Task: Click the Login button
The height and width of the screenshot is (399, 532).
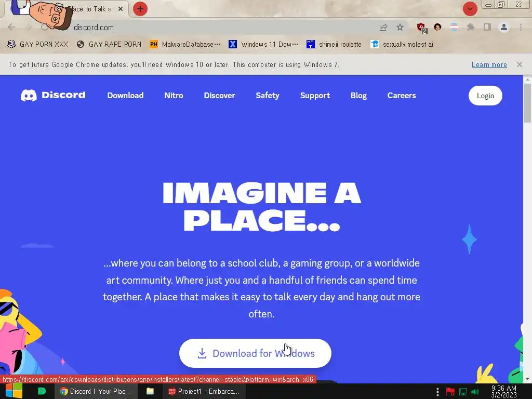Action: tap(485, 96)
